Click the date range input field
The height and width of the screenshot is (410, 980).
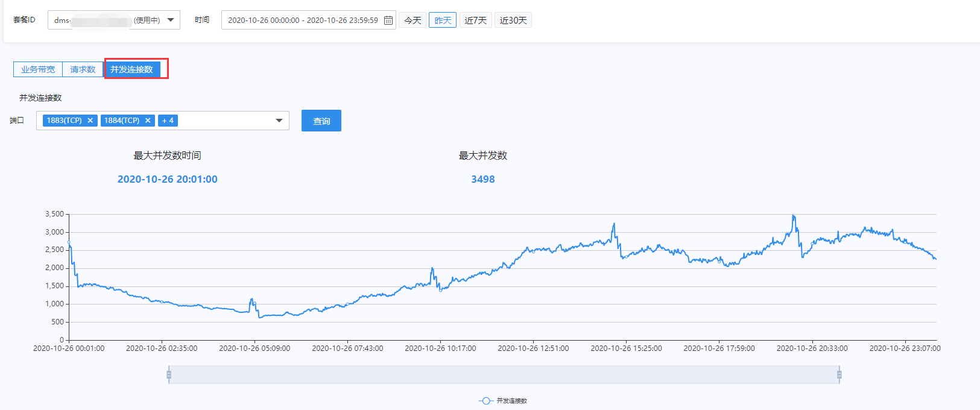303,20
